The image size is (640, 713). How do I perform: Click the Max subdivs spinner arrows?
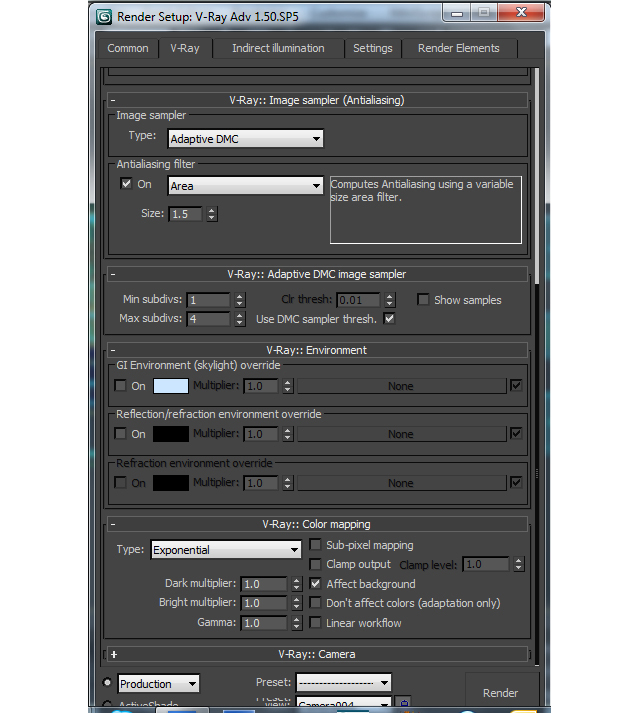point(240,319)
